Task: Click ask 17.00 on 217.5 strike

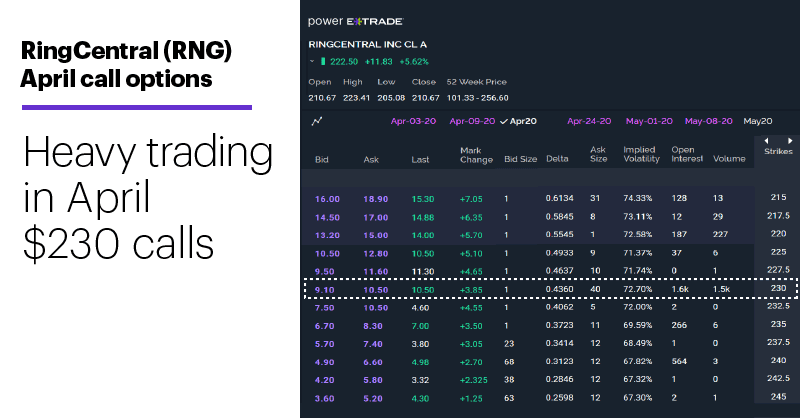Action: click(376, 217)
